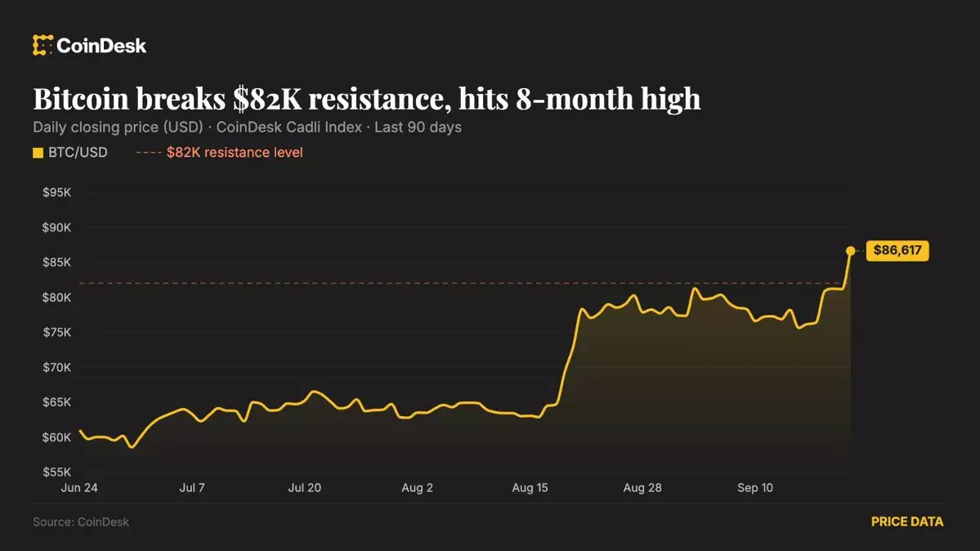Toggle the $82K resistance level legend
This screenshot has width=980, height=551.
point(219,153)
